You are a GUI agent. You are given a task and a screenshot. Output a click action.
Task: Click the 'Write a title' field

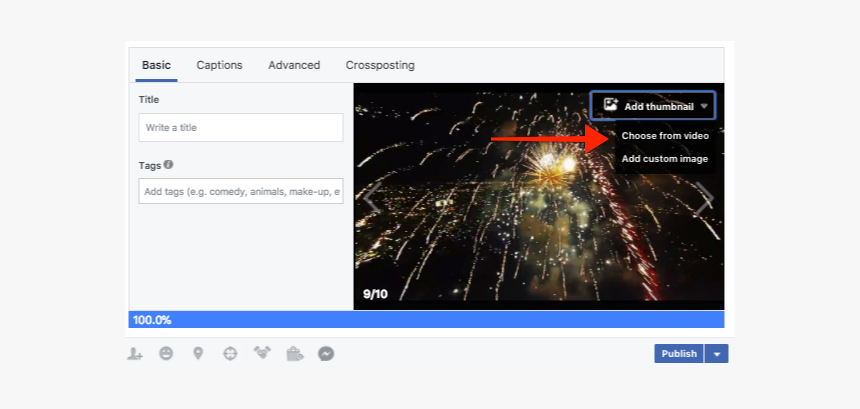tap(241, 128)
